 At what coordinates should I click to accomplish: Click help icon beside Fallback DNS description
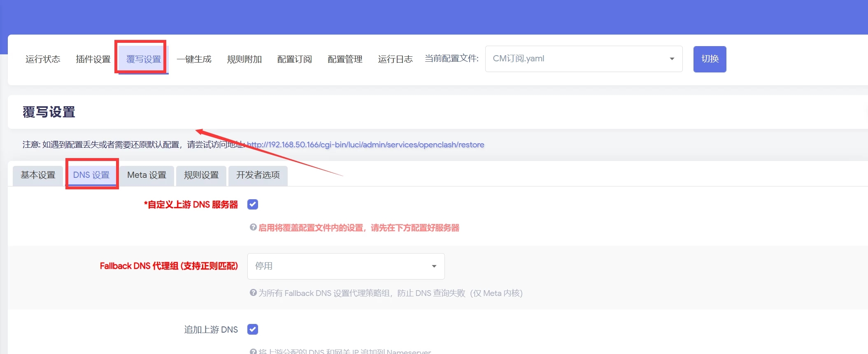pyautogui.click(x=253, y=293)
